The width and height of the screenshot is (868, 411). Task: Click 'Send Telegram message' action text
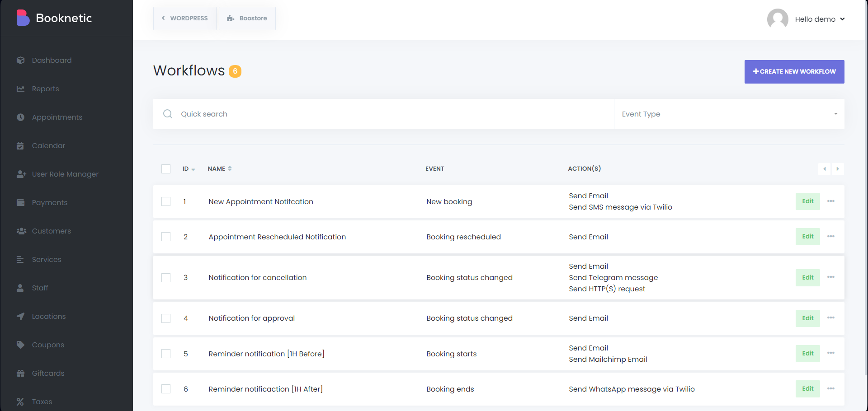[613, 278]
